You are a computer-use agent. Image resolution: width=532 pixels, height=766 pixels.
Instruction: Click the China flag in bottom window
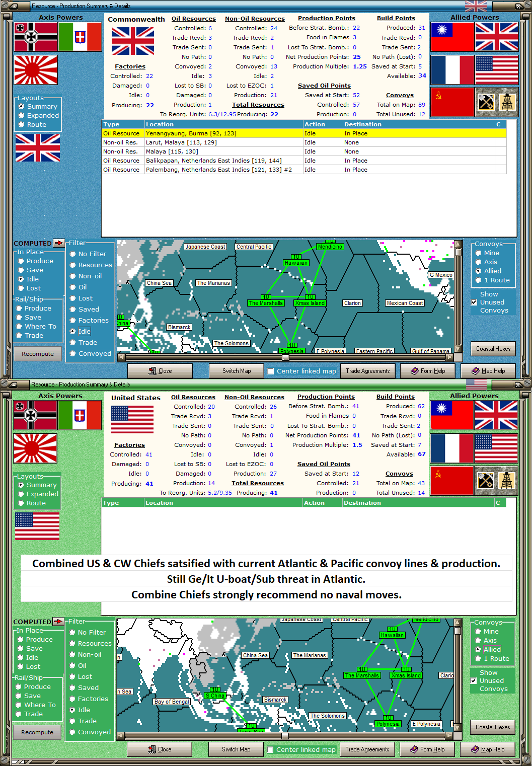[x=452, y=415]
